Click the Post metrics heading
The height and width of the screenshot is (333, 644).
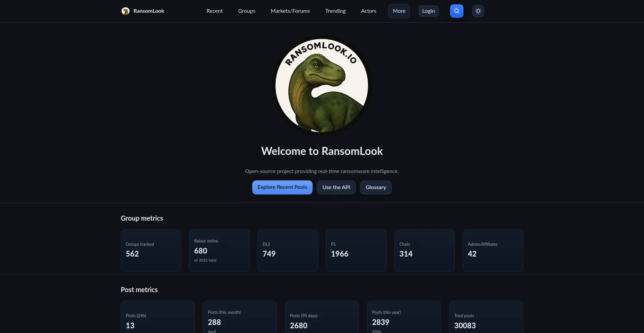click(x=139, y=290)
